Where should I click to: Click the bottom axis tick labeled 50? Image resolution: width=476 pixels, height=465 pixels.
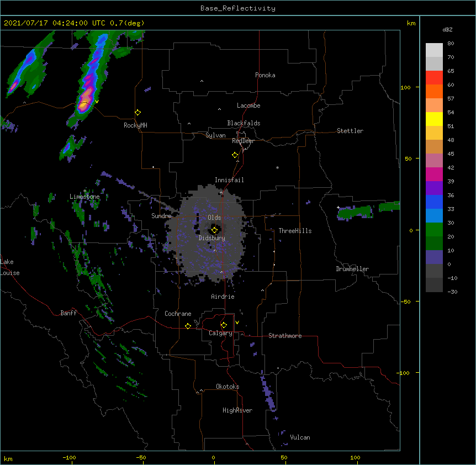coord(284,457)
